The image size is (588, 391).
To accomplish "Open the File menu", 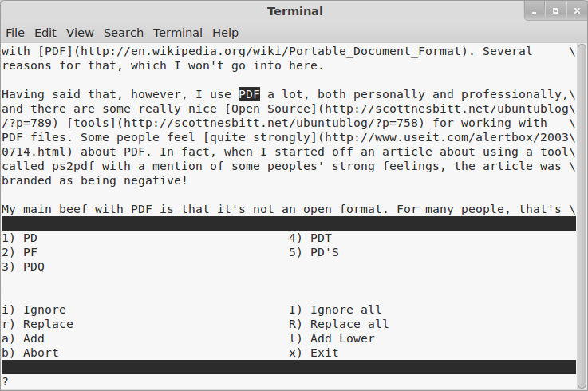I will (x=15, y=33).
